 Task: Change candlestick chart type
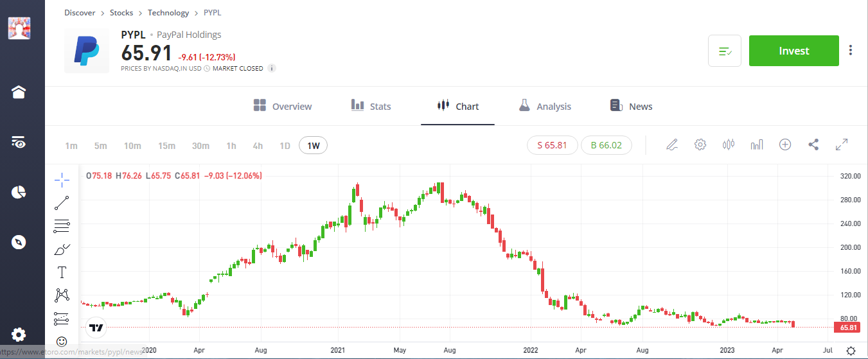point(728,144)
